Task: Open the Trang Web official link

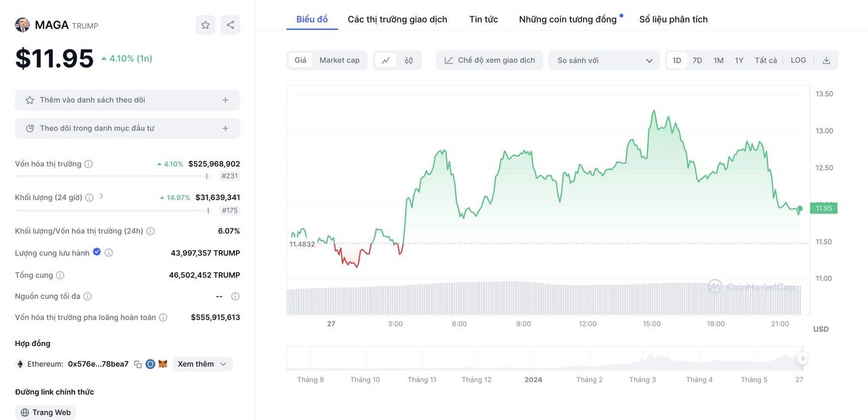Action: (x=45, y=413)
